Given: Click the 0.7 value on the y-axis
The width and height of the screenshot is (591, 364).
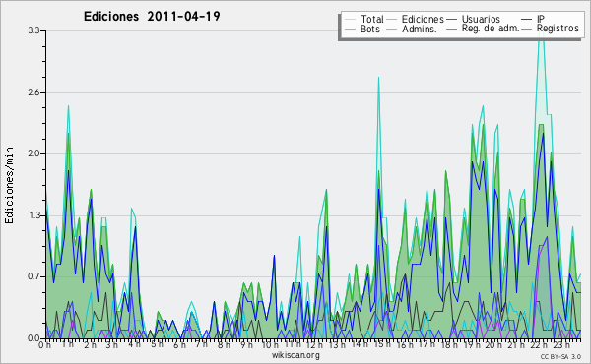Looking at the screenshot, I should (x=33, y=277).
